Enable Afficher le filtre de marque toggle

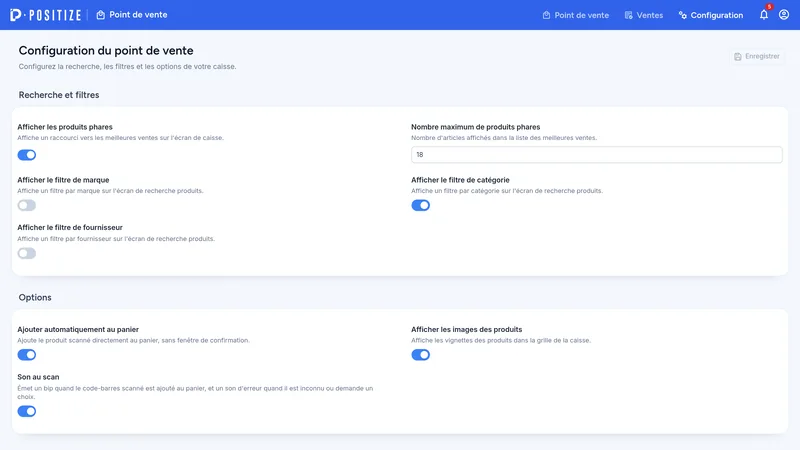click(27, 205)
